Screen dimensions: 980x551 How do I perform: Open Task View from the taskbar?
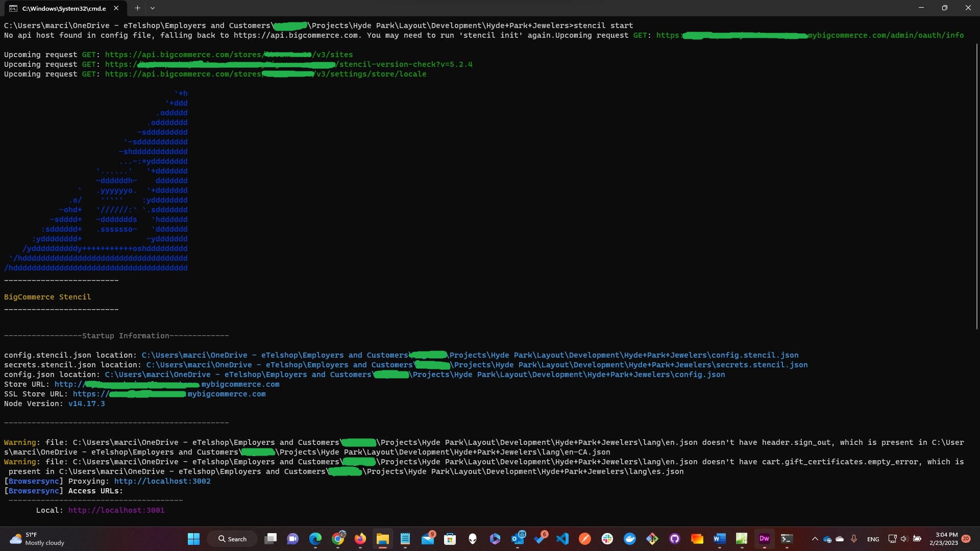coord(271,539)
